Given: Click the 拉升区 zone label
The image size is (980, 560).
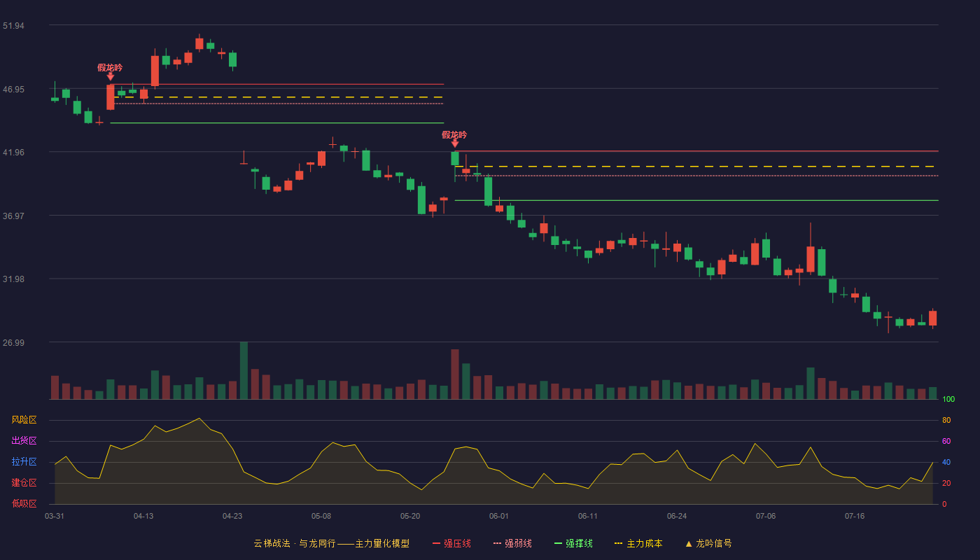Looking at the screenshot, I should (24, 462).
